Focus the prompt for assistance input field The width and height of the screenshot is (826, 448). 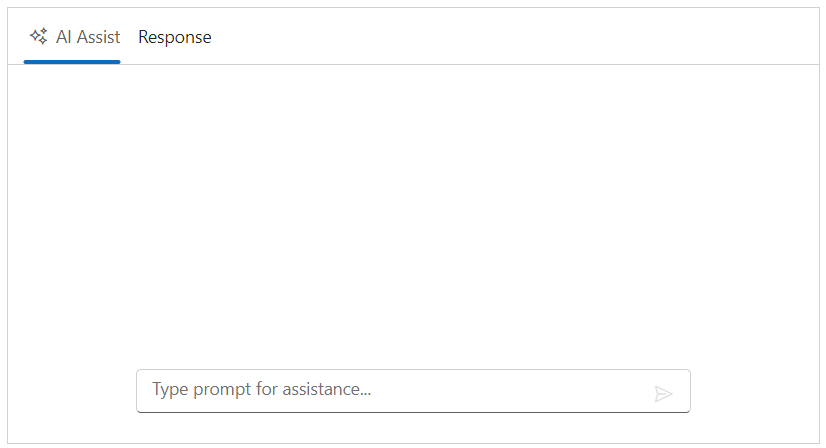click(x=390, y=390)
